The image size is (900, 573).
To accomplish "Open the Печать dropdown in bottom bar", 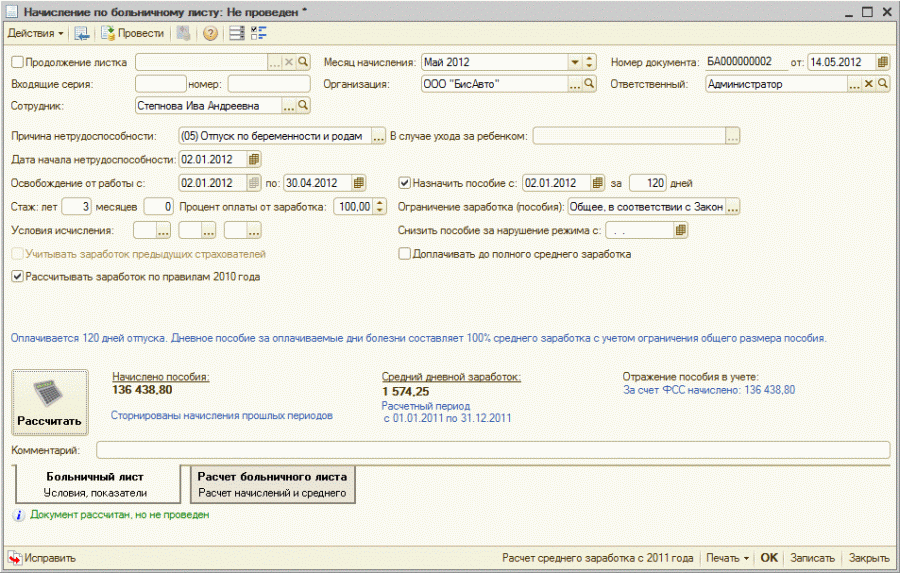I will [726, 558].
